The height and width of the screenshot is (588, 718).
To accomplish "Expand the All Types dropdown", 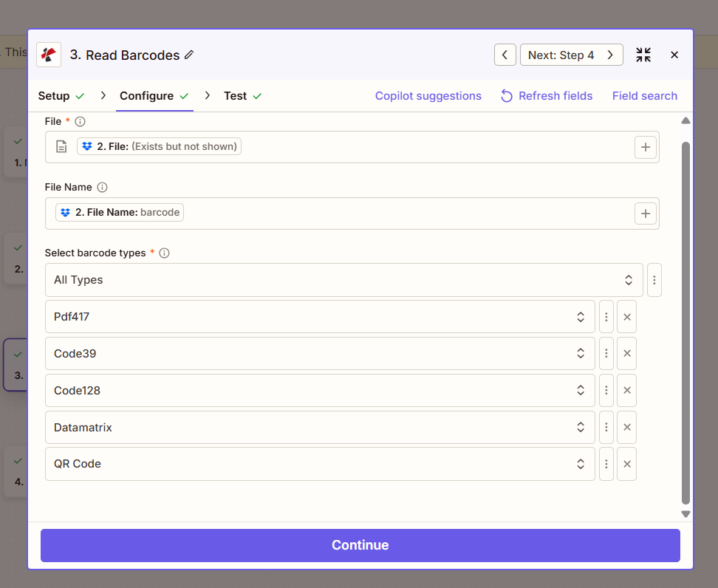I will [x=343, y=280].
